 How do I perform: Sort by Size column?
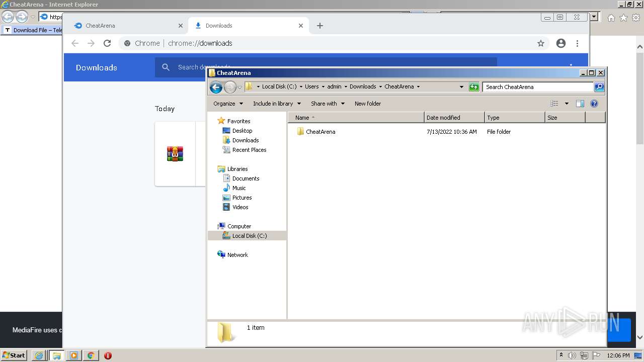tap(565, 118)
